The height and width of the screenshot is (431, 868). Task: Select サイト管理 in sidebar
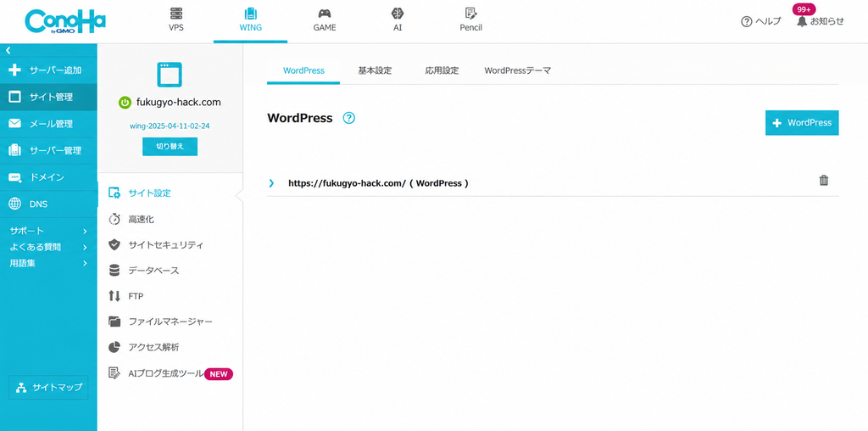tap(48, 97)
